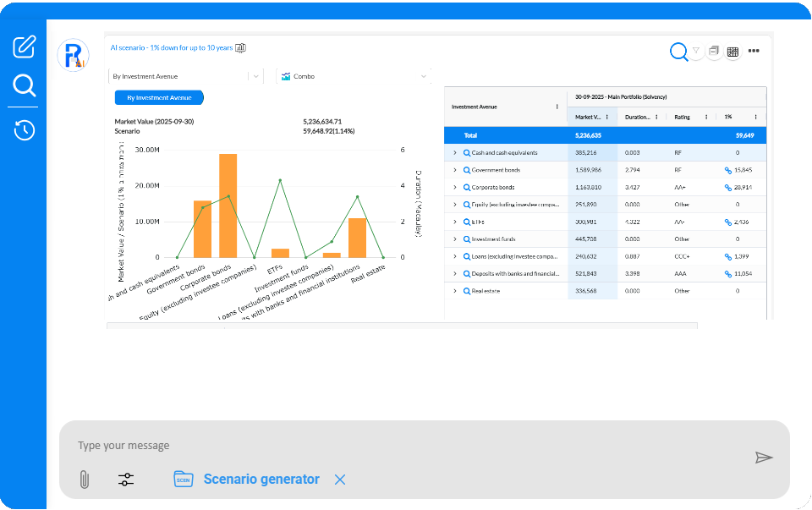Open the Market Value column menu

click(607, 117)
